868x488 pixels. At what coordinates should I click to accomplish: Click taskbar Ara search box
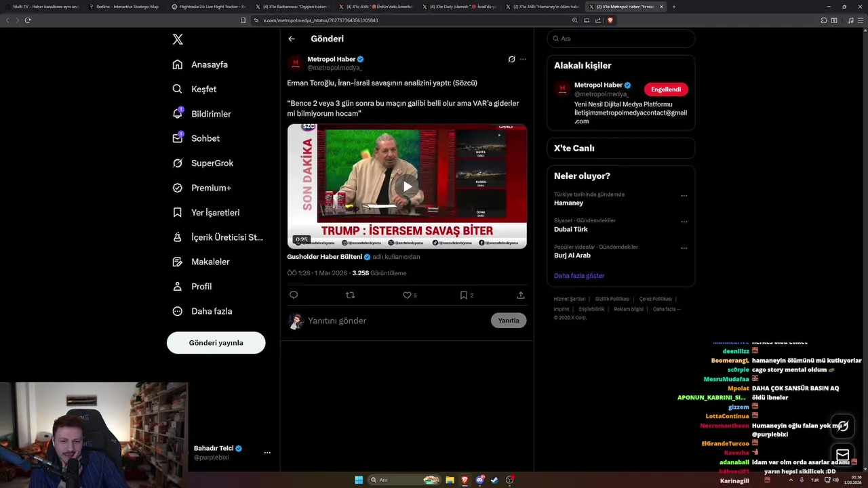click(405, 480)
